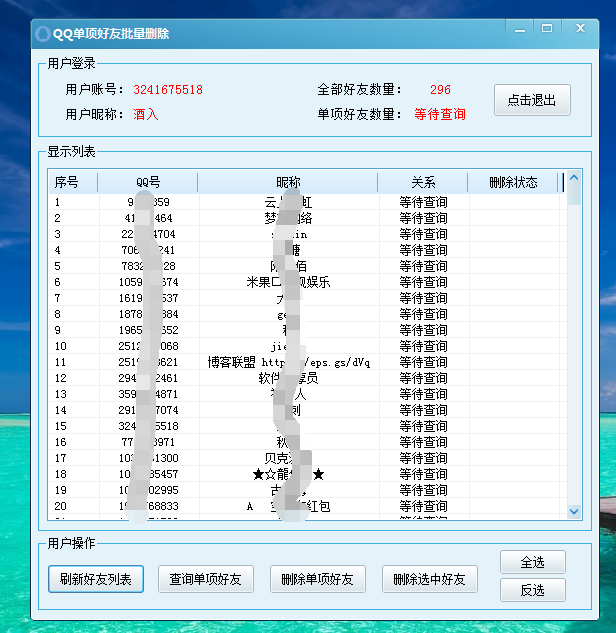This screenshot has width=616, height=633.
Task: Select row 7 in friend list
Action: (x=308, y=298)
